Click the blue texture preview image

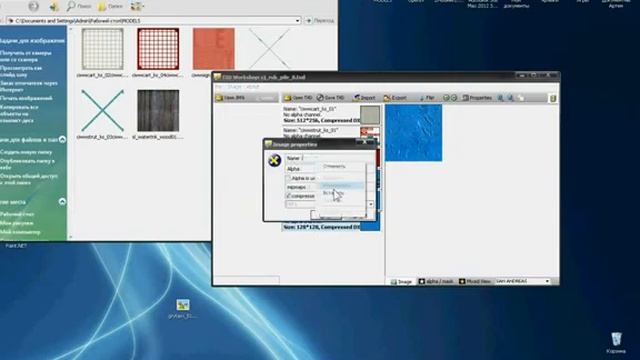tap(413, 133)
